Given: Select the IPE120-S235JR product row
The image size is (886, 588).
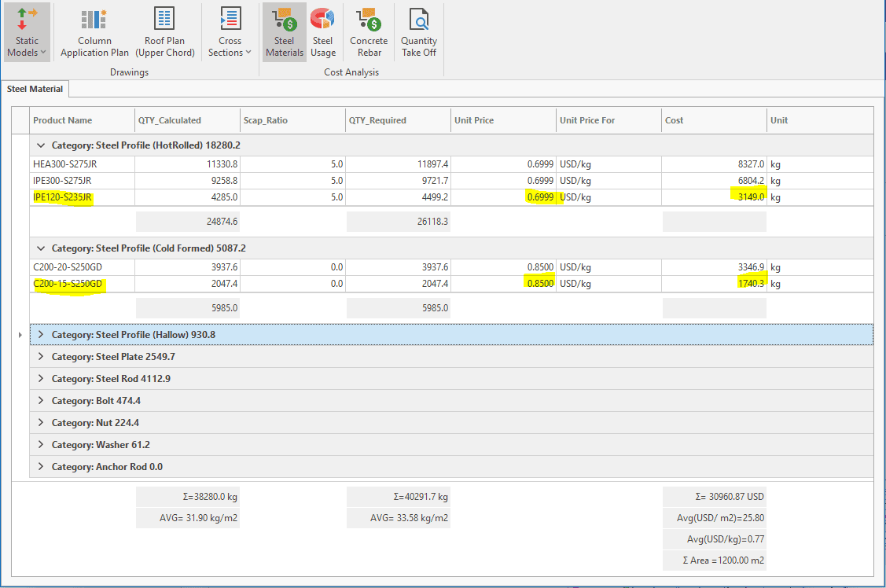Looking at the screenshot, I should coord(63,197).
